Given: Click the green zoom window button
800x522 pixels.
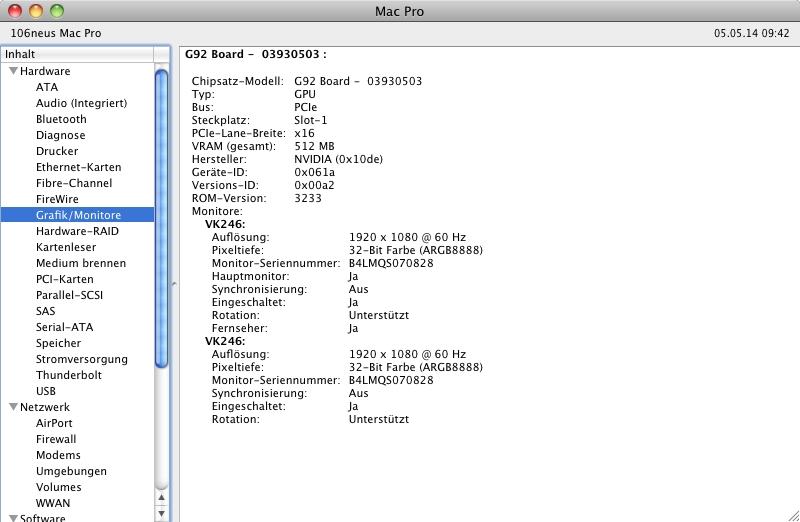Looking at the screenshot, I should [x=56, y=11].
